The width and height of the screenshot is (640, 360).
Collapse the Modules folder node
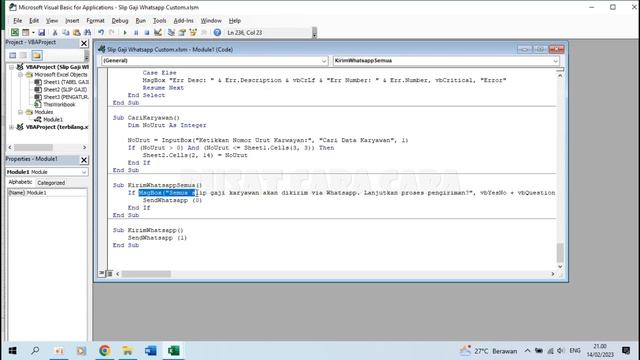pyautogui.click(x=20, y=112)
